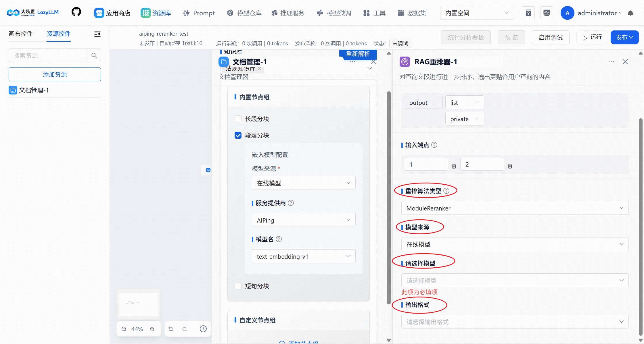Image resolution: width=644 pixels, height=344 pixels.
Task: Click the undo arrow below the canvas
Action: (x=171, y=328)
